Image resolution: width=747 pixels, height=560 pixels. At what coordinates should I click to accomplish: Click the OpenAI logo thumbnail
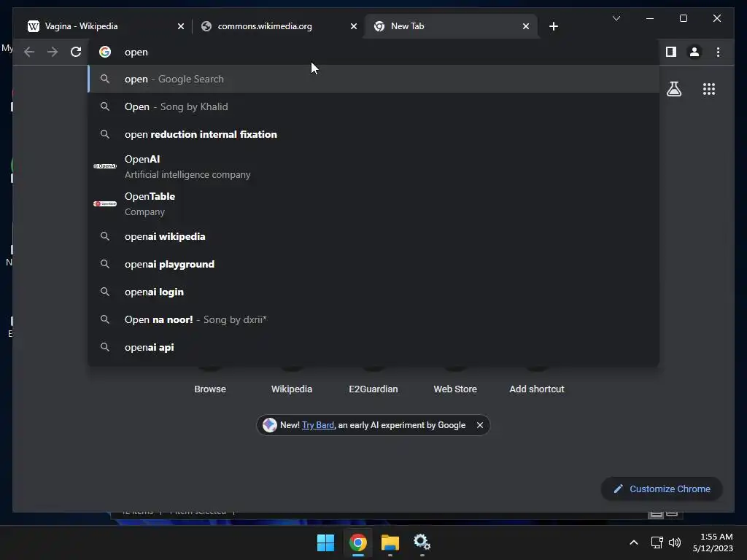click(105, 166)
